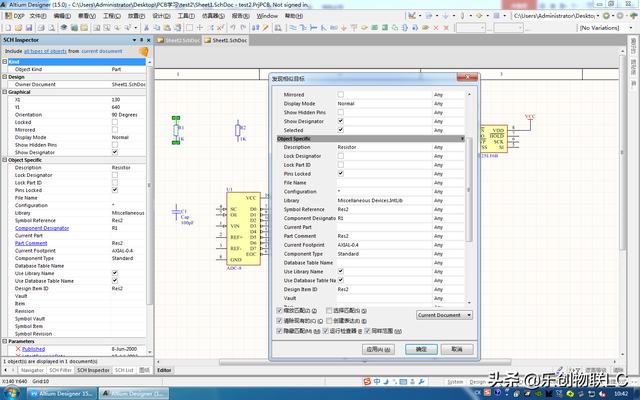
Task: Click the Component Designator link in Inspector
Action: [42, 228]
